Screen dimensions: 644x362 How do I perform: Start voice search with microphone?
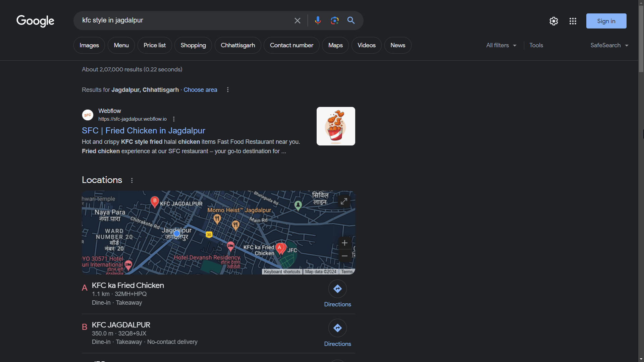pyautogui.click(x=318, y=21)
